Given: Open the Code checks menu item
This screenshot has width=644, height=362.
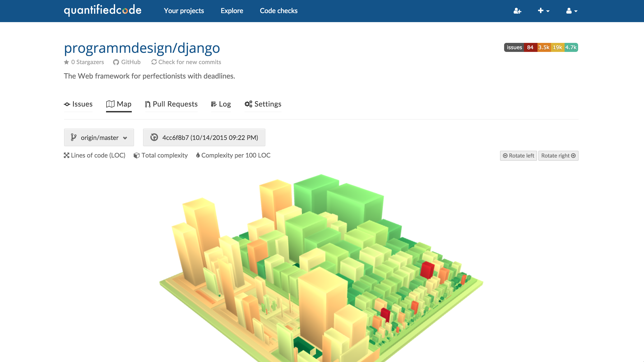Looking at the screenshot, I should coord(278,11).
